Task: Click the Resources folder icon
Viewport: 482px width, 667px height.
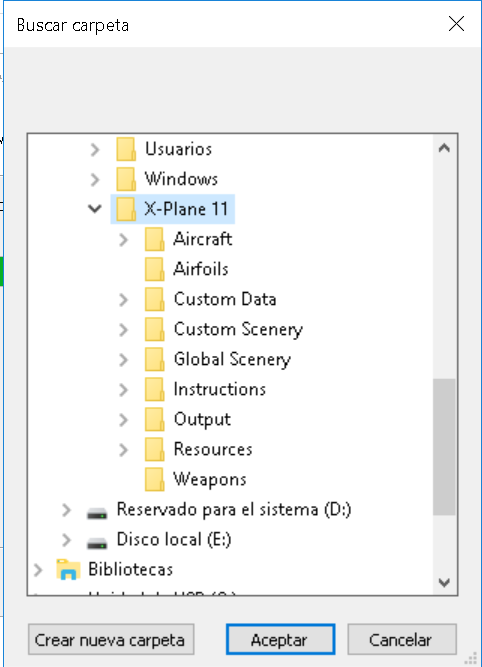Action: 154,450
